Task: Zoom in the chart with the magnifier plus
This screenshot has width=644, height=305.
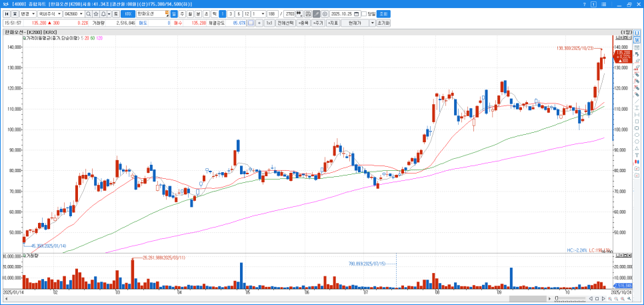Action: point(610,298)
